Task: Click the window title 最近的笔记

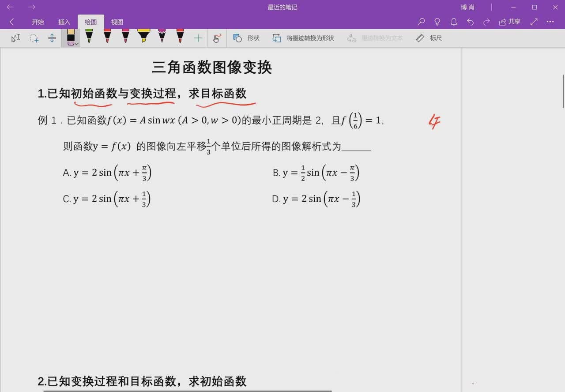Action: tap(282, 8)
